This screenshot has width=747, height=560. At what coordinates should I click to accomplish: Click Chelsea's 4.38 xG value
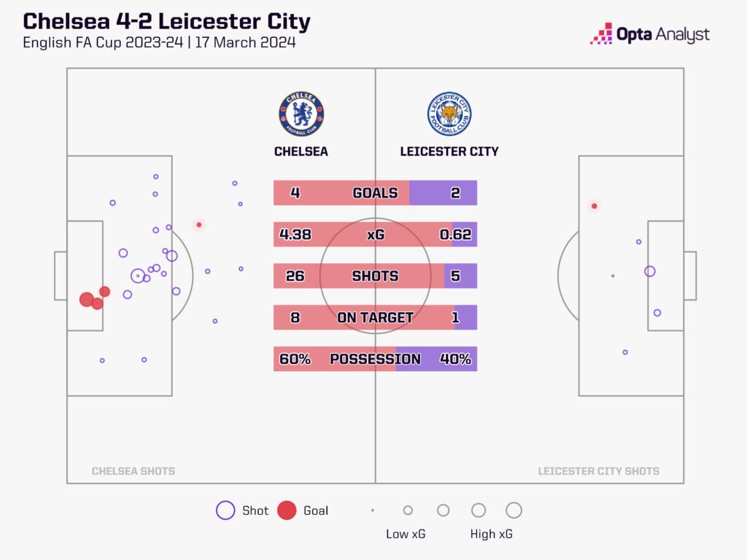tap(295, 235)
